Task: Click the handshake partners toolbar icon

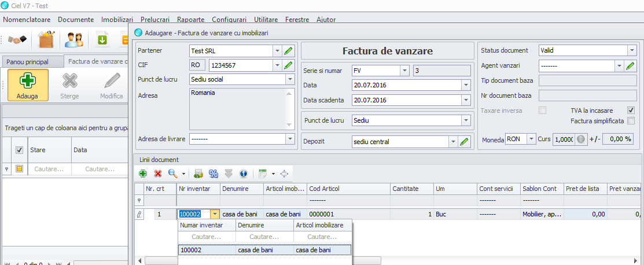Action: (x=17, y=39)
